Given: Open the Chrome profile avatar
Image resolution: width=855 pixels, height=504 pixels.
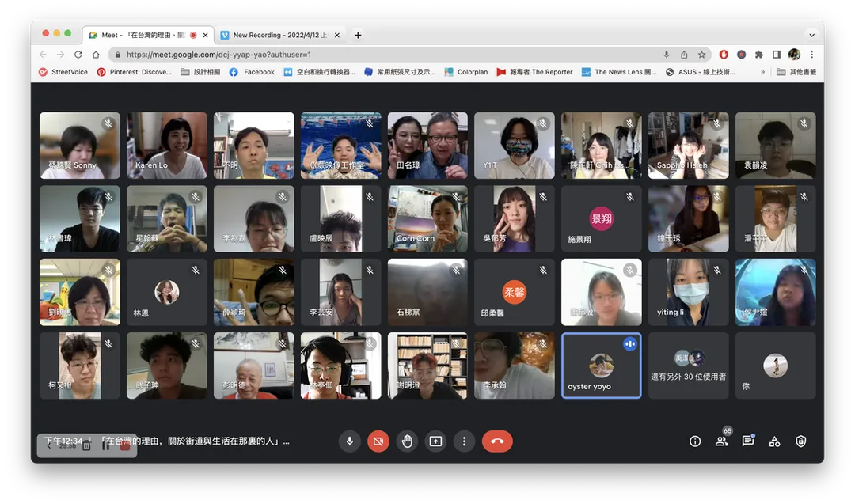Looking at the screenshot, I should click(795, 55).
